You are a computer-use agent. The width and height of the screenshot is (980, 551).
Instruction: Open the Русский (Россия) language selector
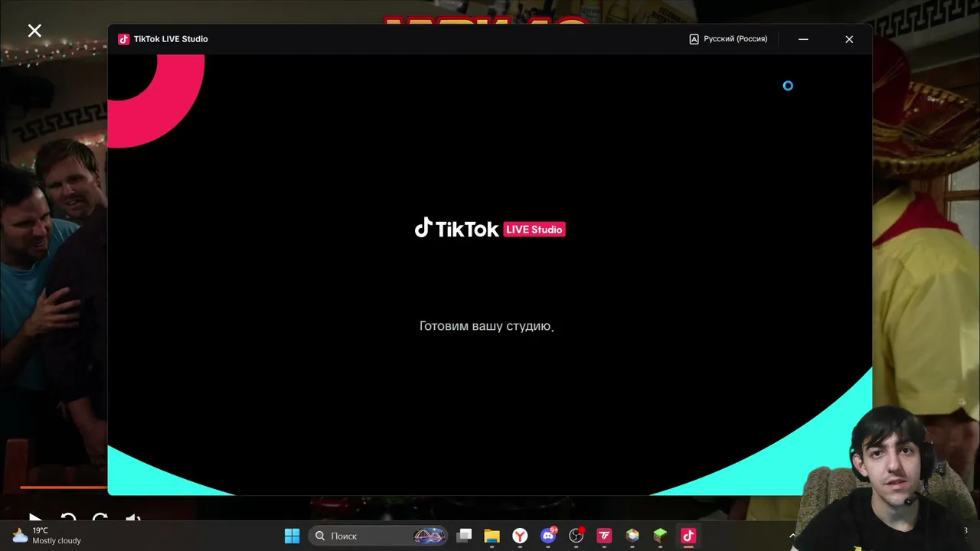point(728,39)
